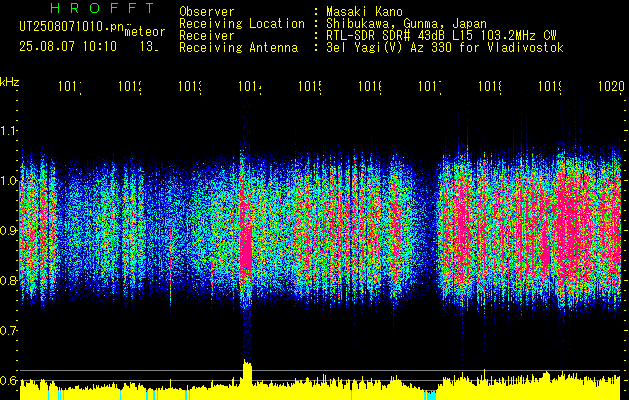Select the date and time 25.08.07 10:10
The image size is (629, 400).
68,47
